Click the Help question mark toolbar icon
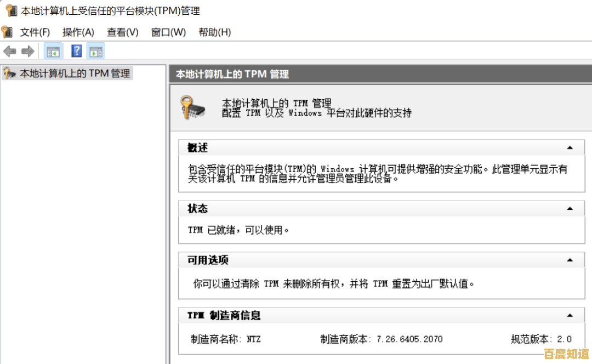Image resolution: width=592 pixels, height=364 pixels. point(76,51)
